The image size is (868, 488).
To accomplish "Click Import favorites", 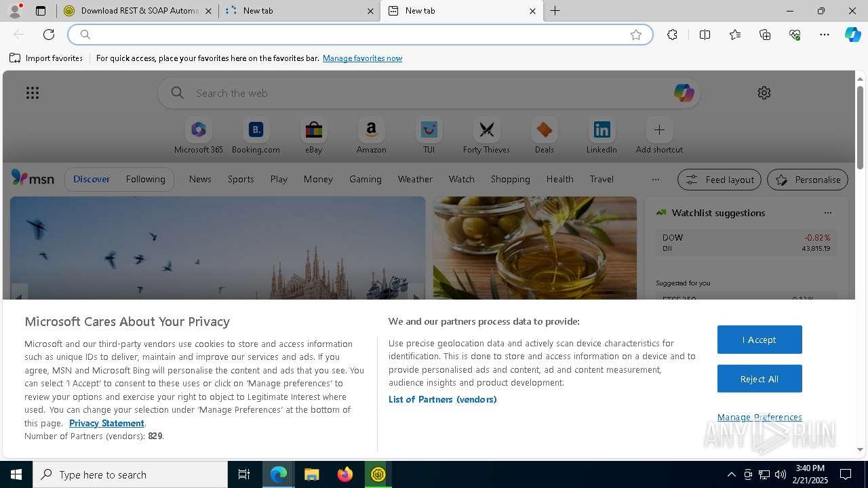I will (46, 58).
